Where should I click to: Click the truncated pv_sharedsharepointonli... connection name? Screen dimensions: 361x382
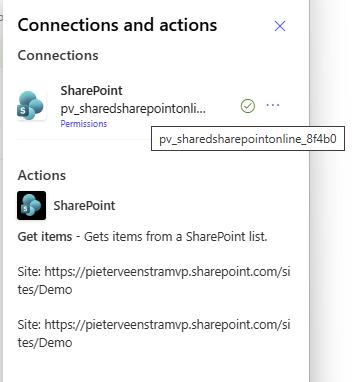point(133,109)
